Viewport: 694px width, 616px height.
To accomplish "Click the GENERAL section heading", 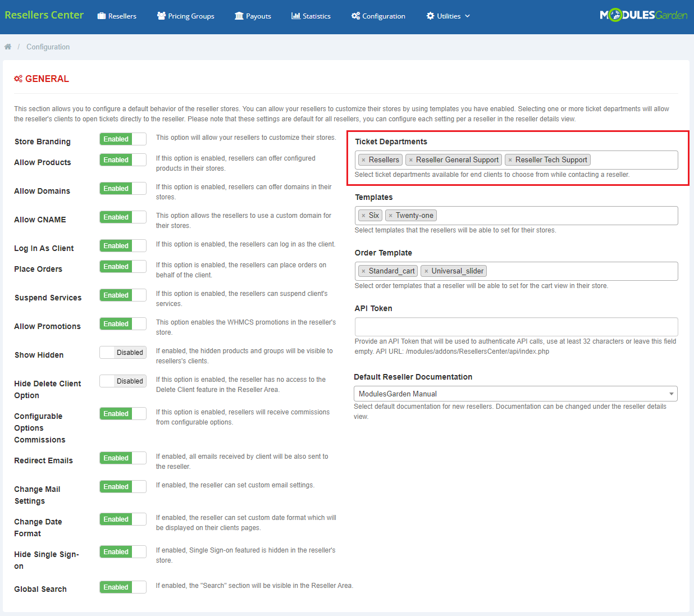I will [42, 79].
